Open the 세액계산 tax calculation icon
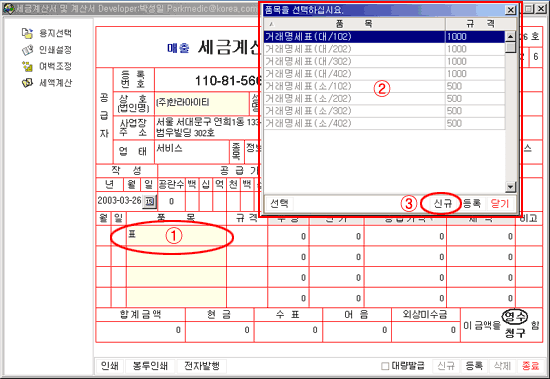Viewport: 550px width, 379px height. tap(27, 83)
